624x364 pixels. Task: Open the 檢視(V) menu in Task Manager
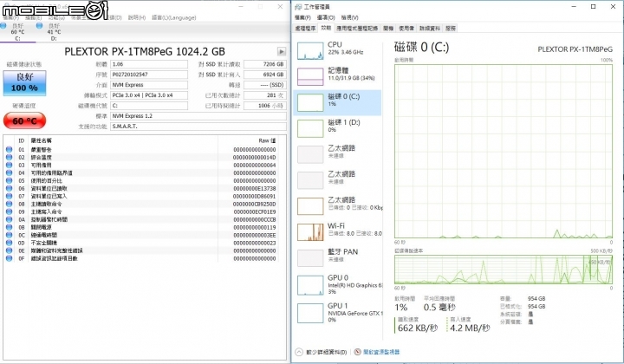click(x=350, y=17)
